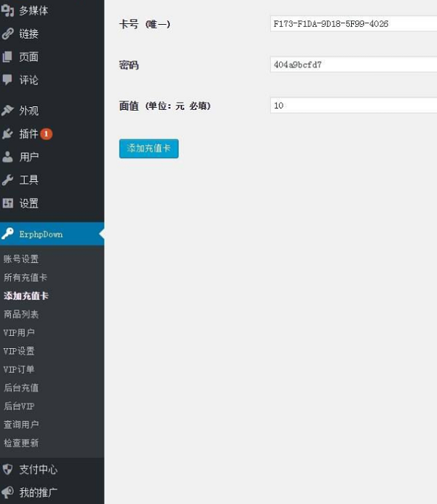Click the Plugins (插件) plug icon
The image size is (437, 504).
click(x=7, y=134)
